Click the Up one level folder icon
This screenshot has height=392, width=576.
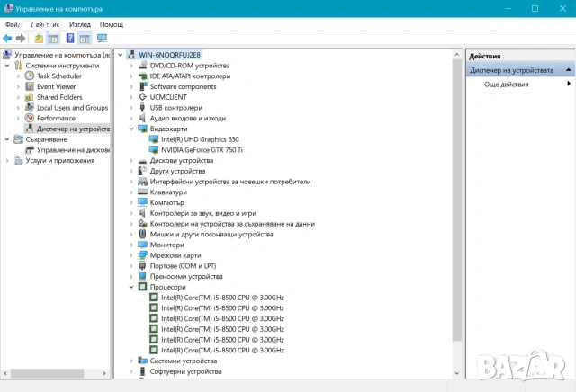point(39,38)
